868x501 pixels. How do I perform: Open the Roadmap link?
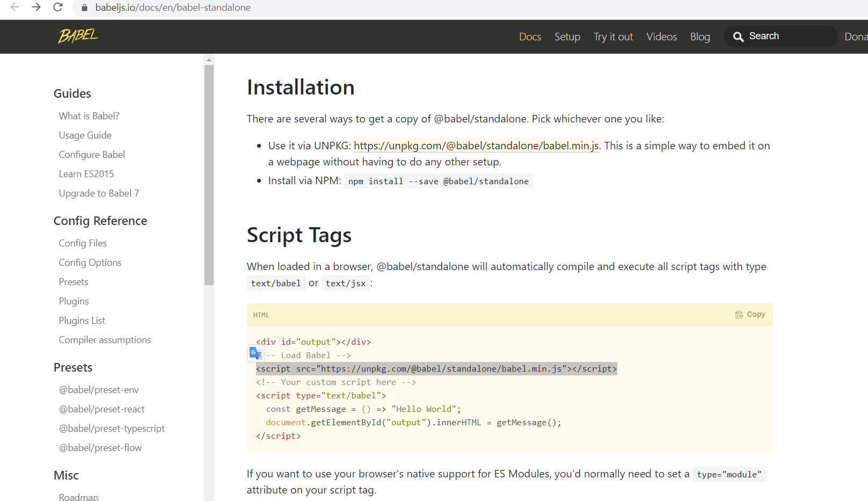(x=78, y=497)
